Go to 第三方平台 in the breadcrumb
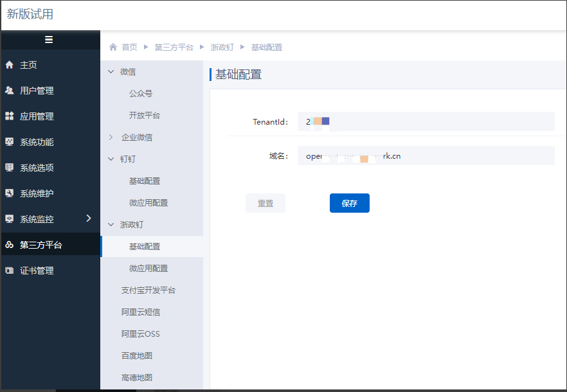The image size is (567, 392). click(x=174, y=47)
